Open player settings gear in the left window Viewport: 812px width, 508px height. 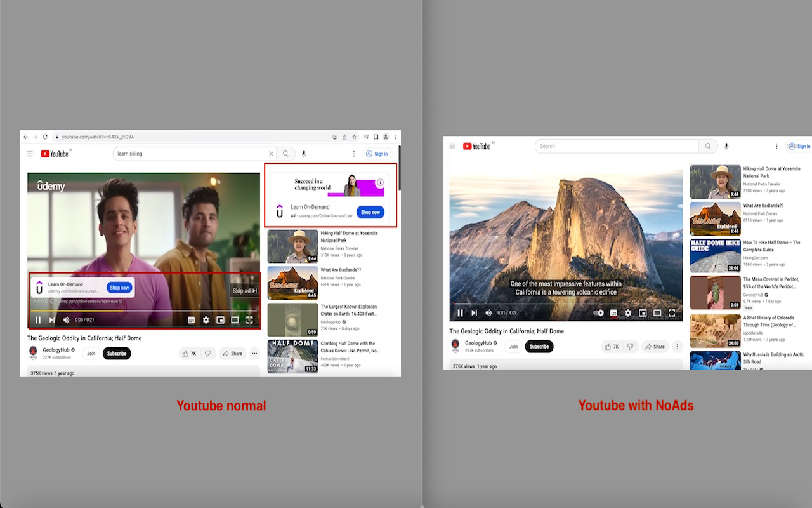[x=206, y=320]
